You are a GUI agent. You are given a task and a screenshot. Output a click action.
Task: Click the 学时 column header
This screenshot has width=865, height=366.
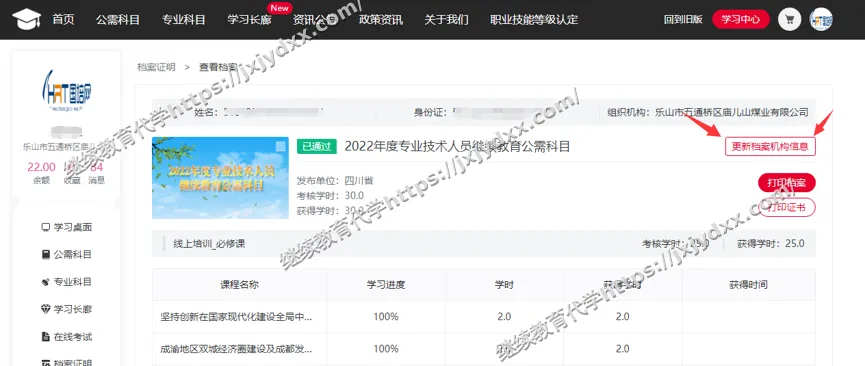tap(504, 285)
